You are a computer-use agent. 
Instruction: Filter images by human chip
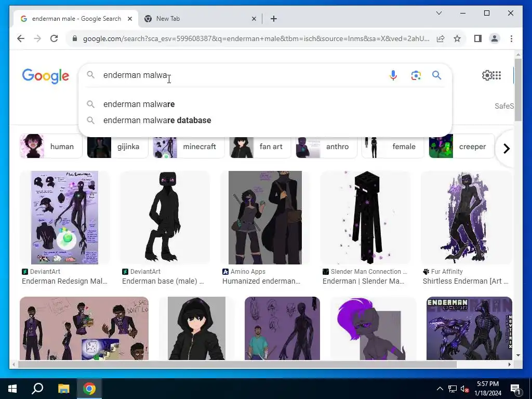[x=51, y=146]
